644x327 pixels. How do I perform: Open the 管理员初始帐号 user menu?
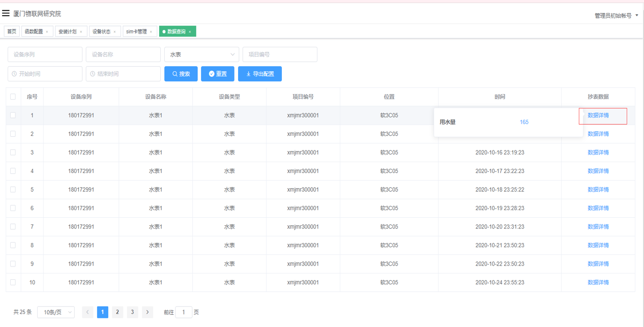tap(616, 16)
